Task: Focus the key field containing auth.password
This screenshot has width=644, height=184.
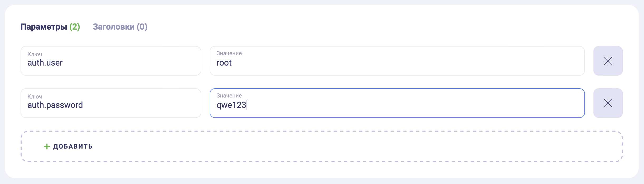Action: pyautogui.click(x=111, y=103)
